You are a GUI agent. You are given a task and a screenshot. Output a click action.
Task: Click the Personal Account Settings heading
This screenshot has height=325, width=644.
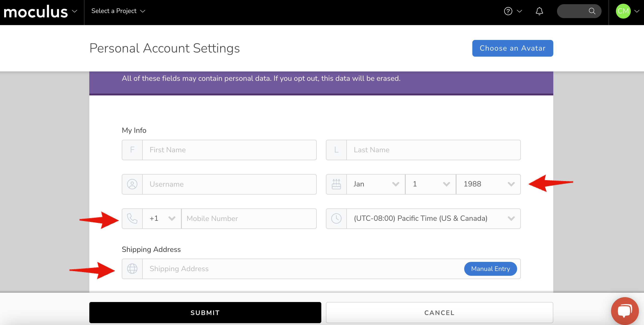(164, 48)
